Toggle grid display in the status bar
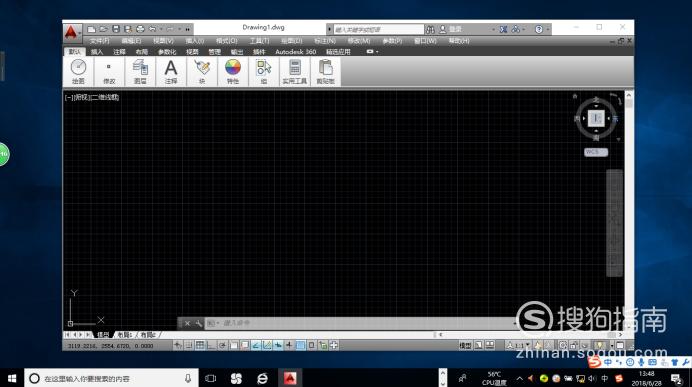The width and height of the screenshot is (692, 387). pos(200,345)
